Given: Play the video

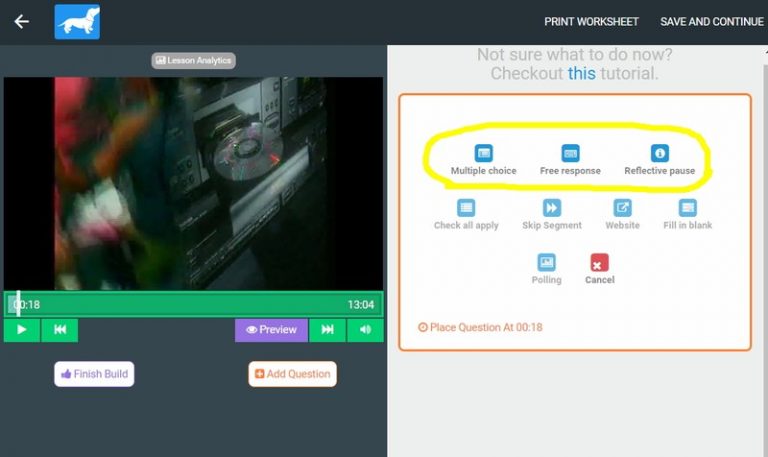Looking at the screenshot, I should pyautogui.click(x=22, y=330).
